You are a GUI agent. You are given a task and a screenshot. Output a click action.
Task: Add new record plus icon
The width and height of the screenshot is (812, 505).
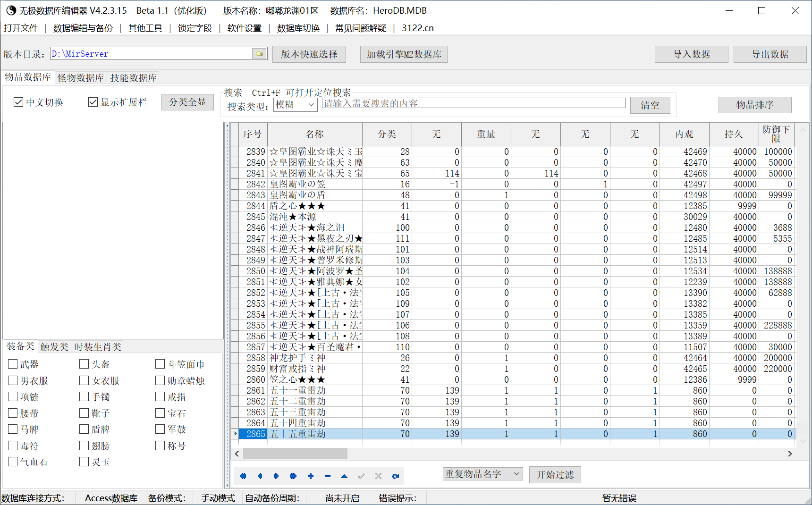tap(311, 476)
